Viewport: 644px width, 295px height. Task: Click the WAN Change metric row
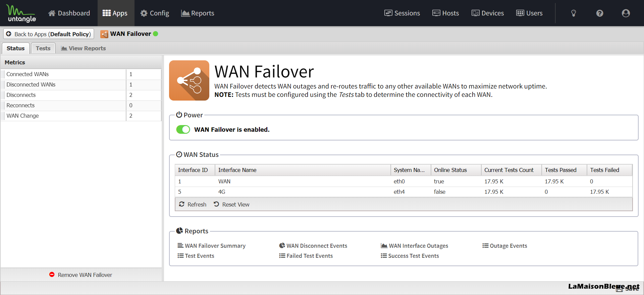click(x=81, y=116)
